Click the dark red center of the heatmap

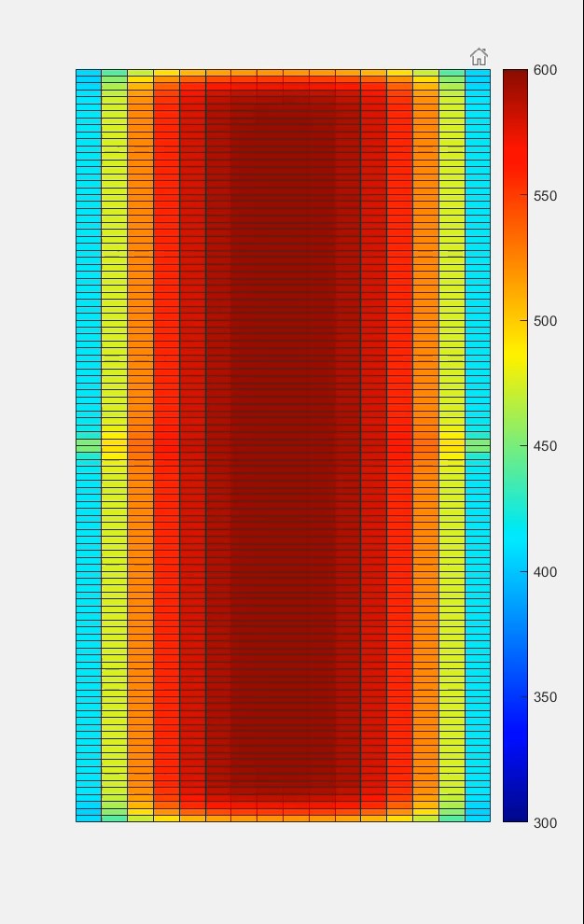(283, 446)
